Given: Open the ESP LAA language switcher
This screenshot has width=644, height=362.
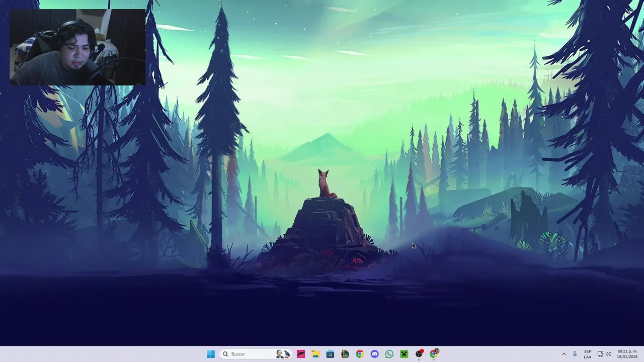Looking at the screenshot, I should point(588,354).
